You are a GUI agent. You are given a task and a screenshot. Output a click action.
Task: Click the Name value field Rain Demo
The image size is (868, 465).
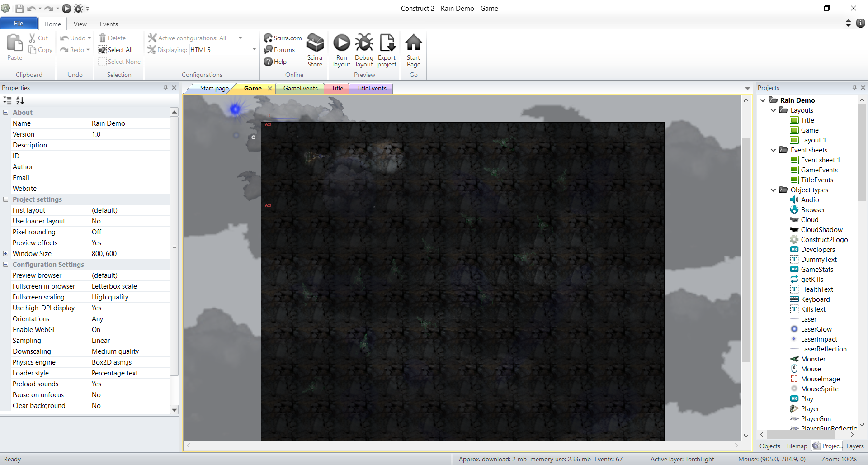130,123
